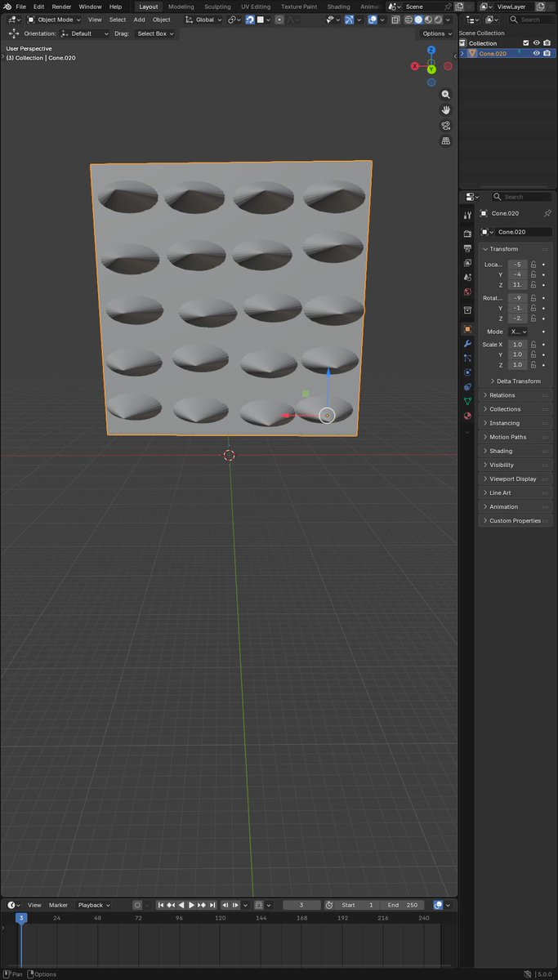
Task: Click the Blender logo menu icon
Action: pos(7,7)
